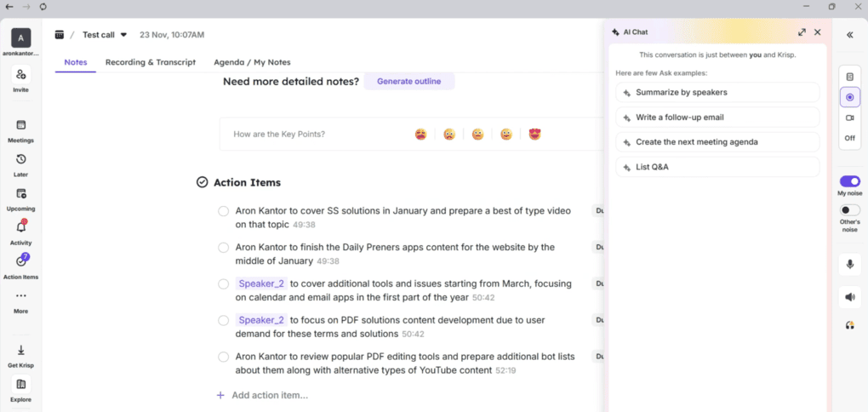
Task: Rate key points with heart-eyes emoji
Action: pyautogui.click(x=534, y=134)
